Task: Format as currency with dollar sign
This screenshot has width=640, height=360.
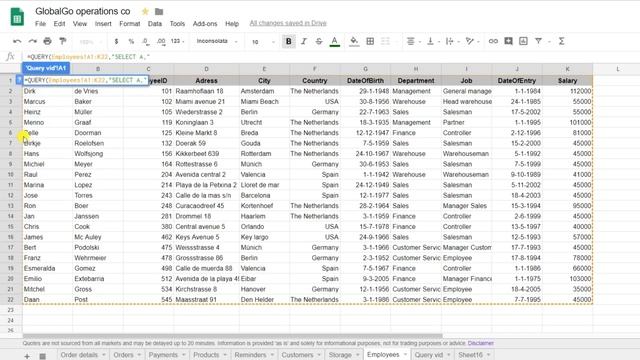Action: click(116, 42)
